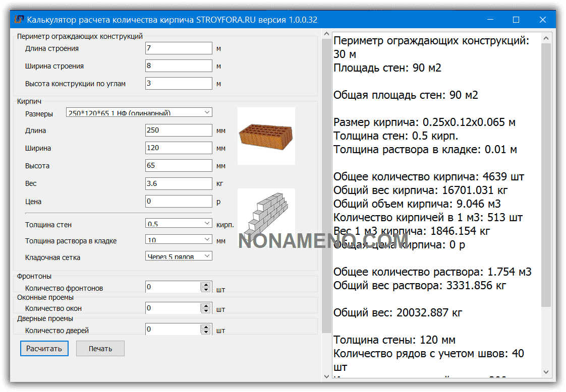Click the Печать button
This screenshot has width=566, height=392.
coord(100,348)
